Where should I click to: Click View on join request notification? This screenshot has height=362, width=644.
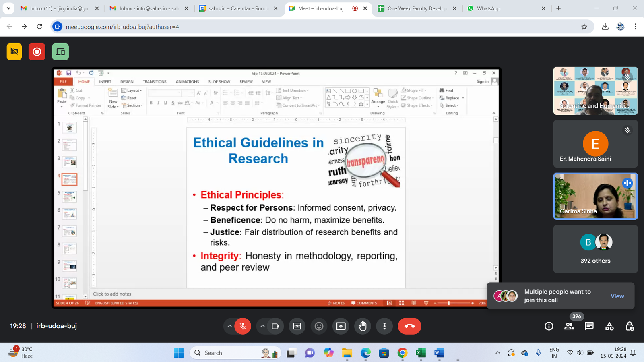click(x=617, y=296)
